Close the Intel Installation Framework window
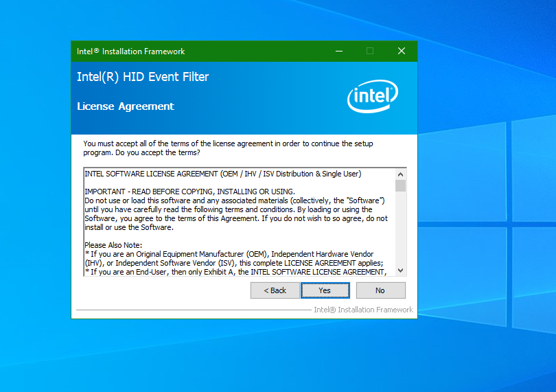556x392 pixels. pos(401,51)
